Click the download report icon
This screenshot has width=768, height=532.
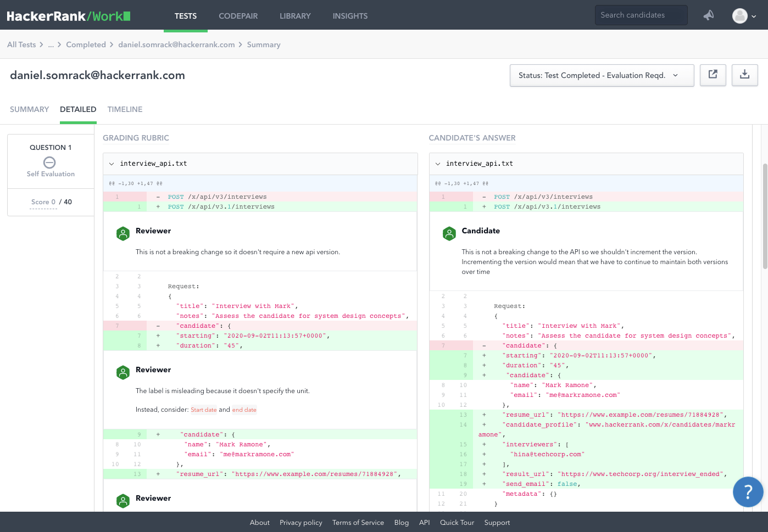(744, 75)
